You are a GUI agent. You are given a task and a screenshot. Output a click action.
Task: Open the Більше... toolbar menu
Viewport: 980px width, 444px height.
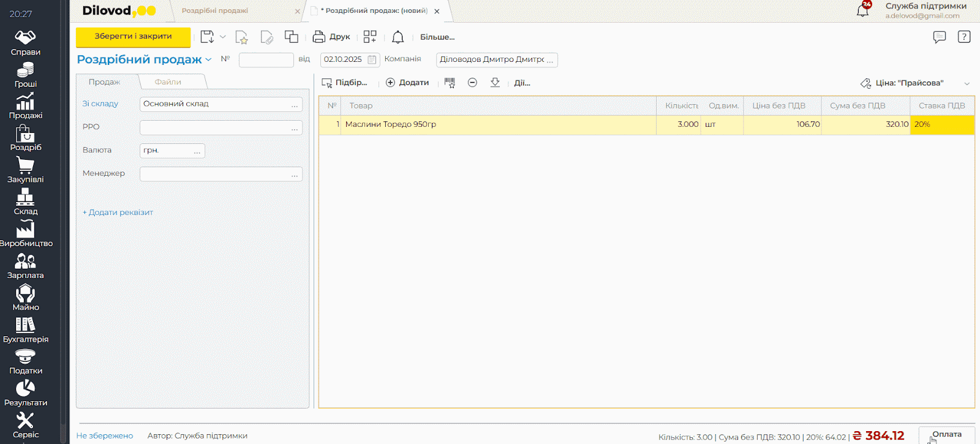(x=437, y=37)
